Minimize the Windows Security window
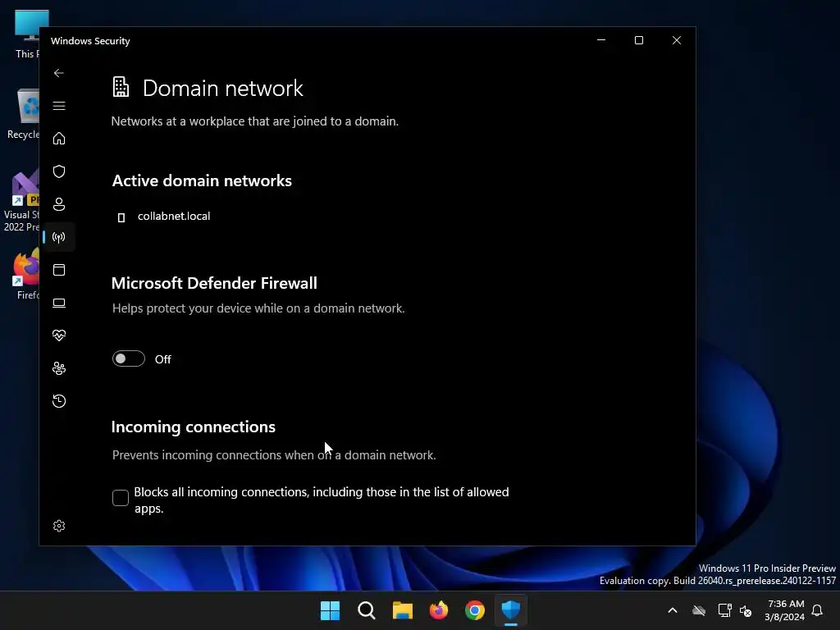The image size is (840, 630). [x=601, y=41]
